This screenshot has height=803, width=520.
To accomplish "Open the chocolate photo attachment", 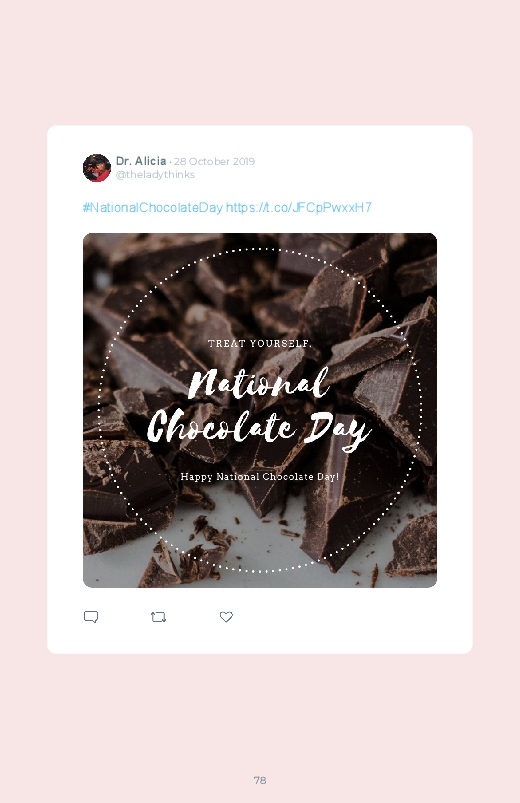I will tap(260, 410).
